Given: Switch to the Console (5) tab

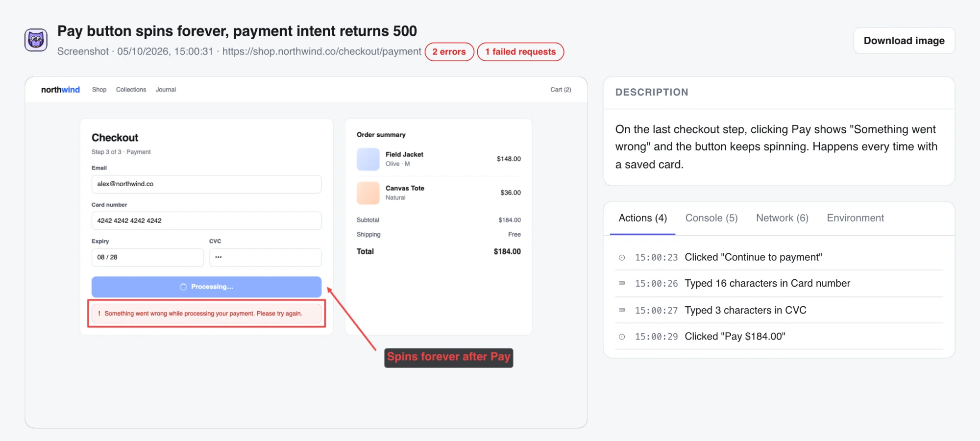Looking at the screenshot, I should (711, 218).
